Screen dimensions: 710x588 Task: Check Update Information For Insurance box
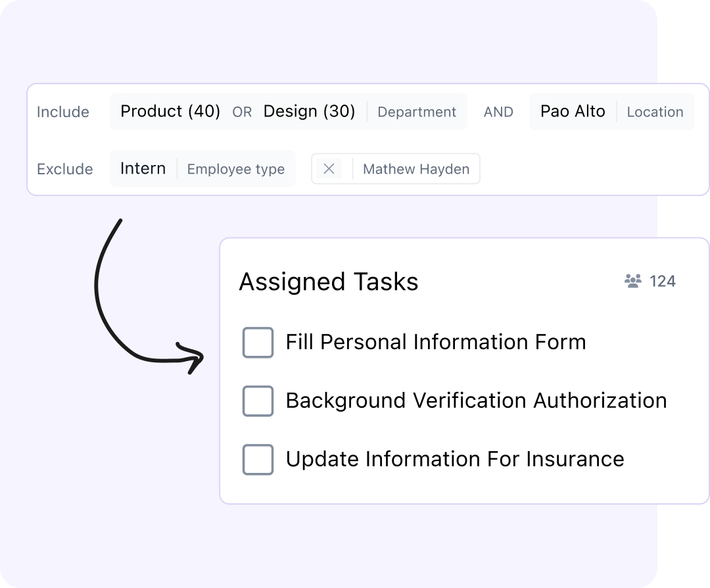click(x=258, y=459)
